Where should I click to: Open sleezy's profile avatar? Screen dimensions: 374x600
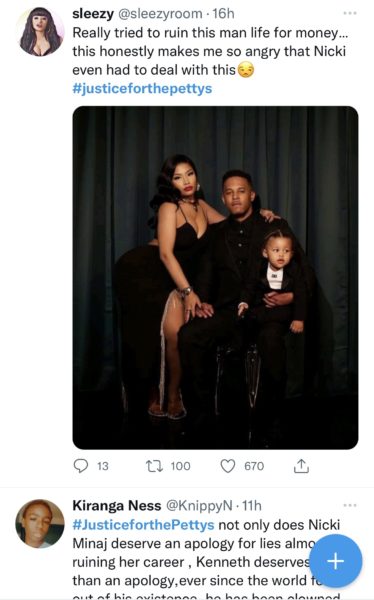coord(40,32)
